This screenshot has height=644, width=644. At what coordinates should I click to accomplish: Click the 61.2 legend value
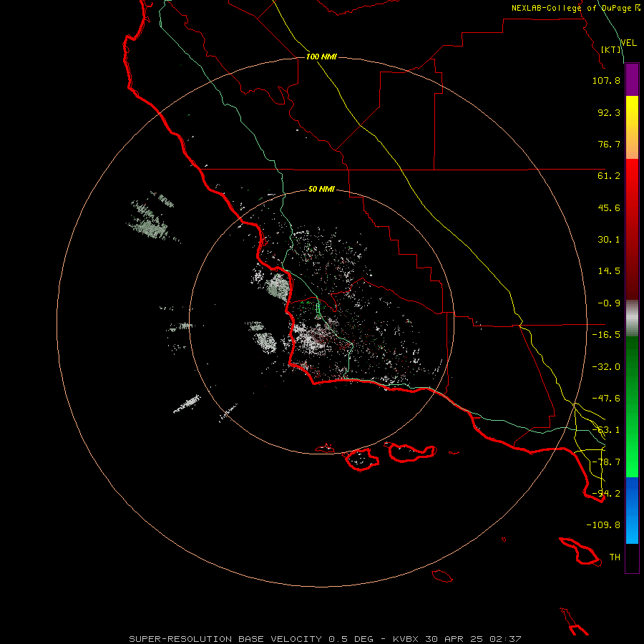pyautogui.click(x=609, y=176)
